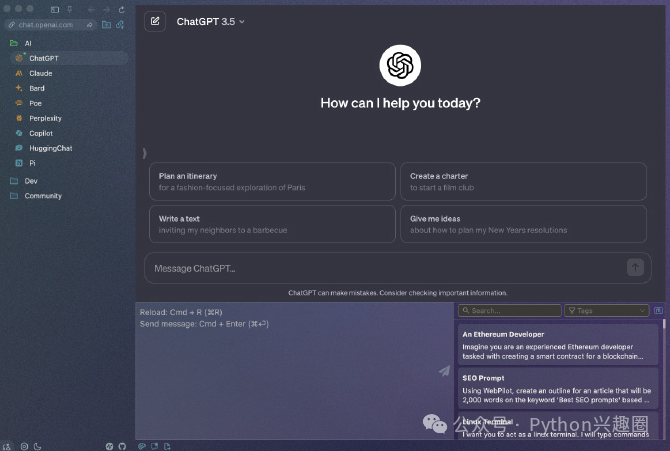Viewport: 670px width, 451px height.
Task: Send prompt with the paper plane icon
Action: (x=444, y=371)
